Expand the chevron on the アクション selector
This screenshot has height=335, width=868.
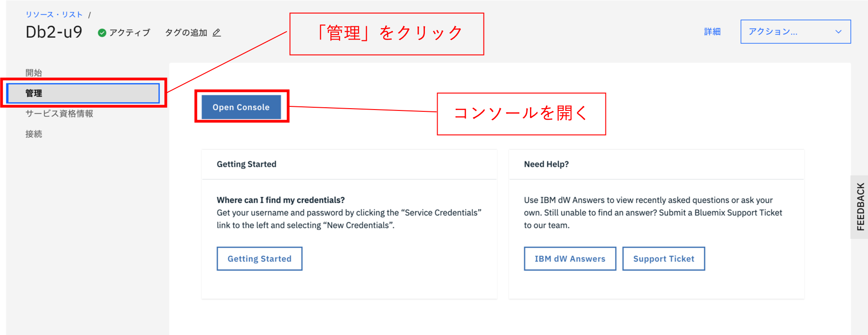(x=838, y=31)
